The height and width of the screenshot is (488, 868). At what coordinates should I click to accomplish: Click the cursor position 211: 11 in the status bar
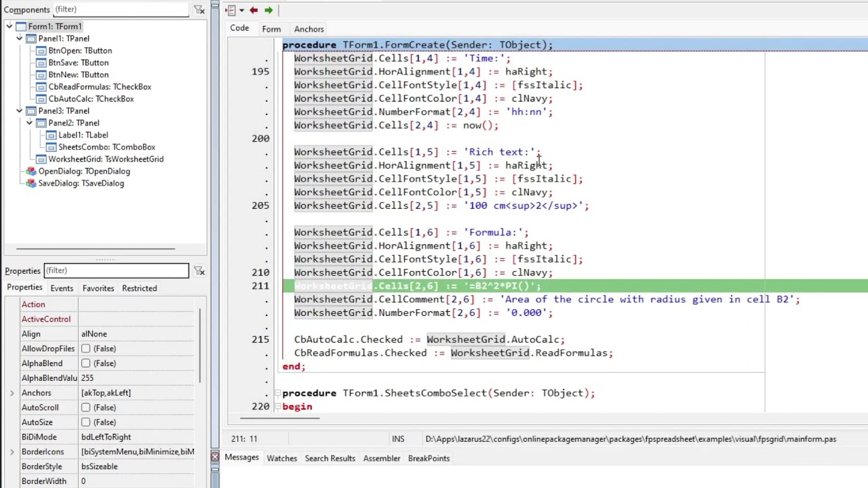click(x=244, y=439)
